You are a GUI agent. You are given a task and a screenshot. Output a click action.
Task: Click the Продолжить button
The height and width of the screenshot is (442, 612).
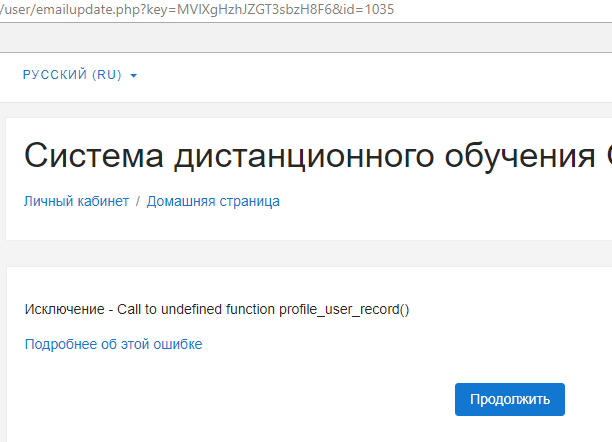tap(510, 399)
